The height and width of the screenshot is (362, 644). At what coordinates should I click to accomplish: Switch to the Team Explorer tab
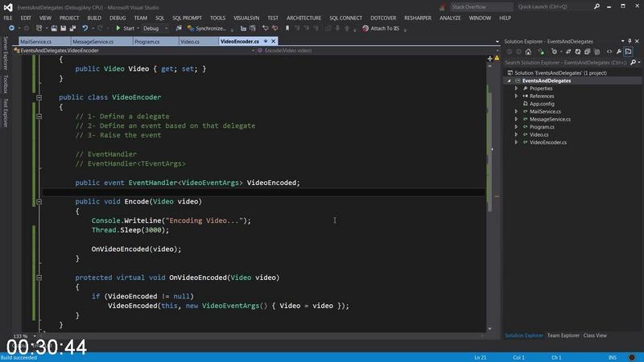point(563,335)
